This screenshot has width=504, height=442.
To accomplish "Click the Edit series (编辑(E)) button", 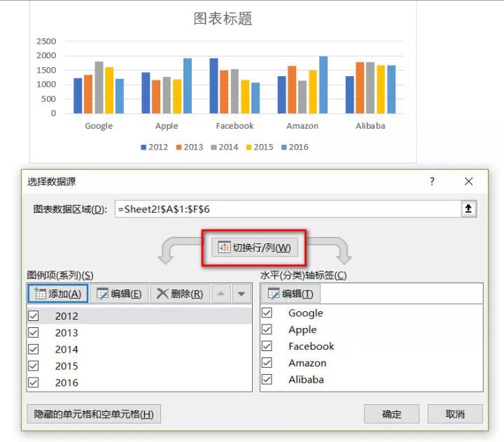I will pos(119,294).
